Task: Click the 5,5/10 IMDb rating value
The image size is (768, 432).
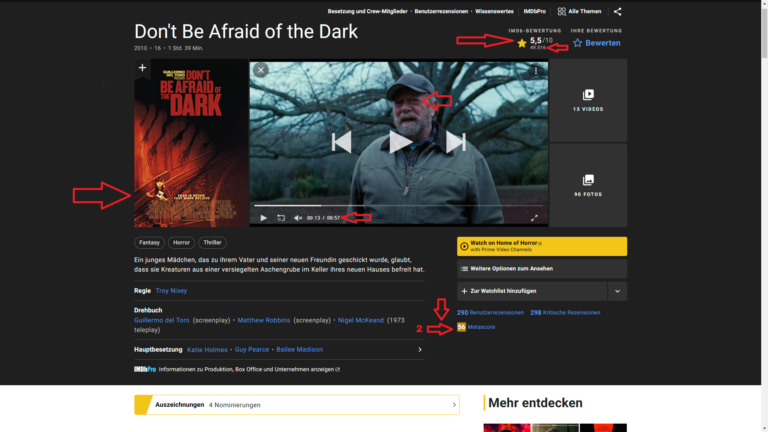Action: click(541, 41)
